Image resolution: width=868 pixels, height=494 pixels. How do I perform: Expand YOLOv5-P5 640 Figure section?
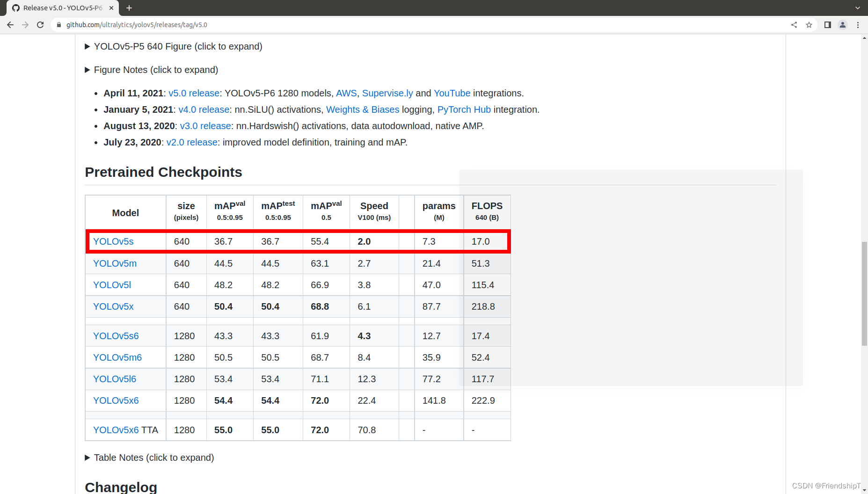pyautogui.click(x=173, y=46)
